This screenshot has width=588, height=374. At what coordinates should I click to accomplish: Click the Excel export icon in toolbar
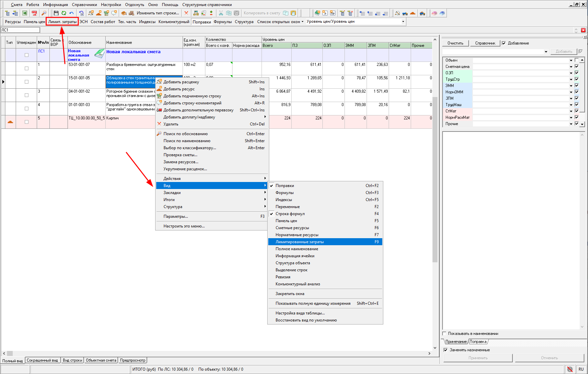[25, 13]
